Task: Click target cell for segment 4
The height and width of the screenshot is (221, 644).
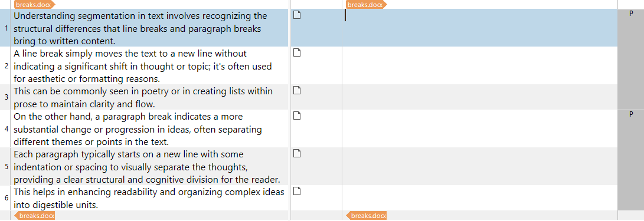Action: 480,128
